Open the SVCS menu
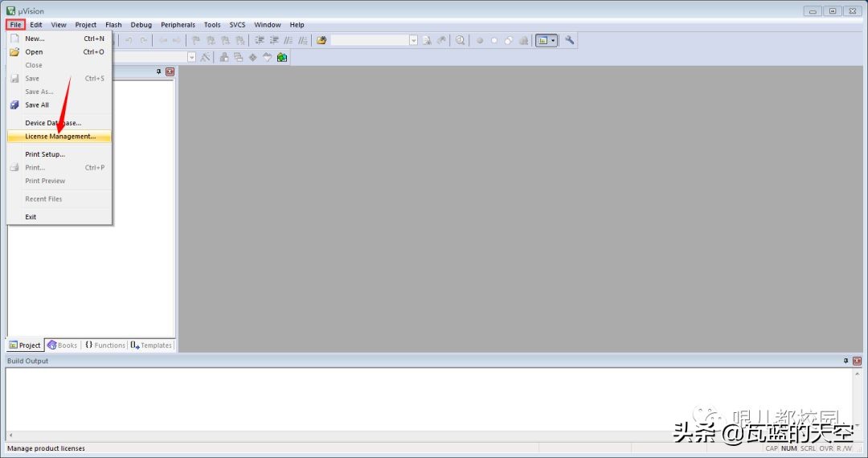The height and width of the screenshot is (458, 868). [x=237, y=24]
